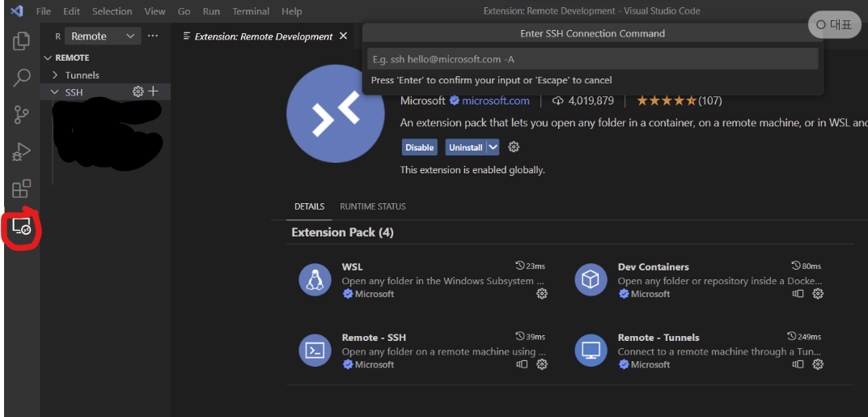Open SSH config file gear icon
Screen dimensions: 868x417
138,91
